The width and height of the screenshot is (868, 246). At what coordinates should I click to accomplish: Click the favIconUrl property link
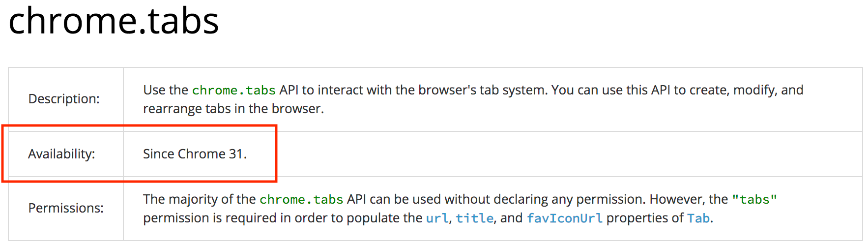pyautogui.click(x=564, y=218)
